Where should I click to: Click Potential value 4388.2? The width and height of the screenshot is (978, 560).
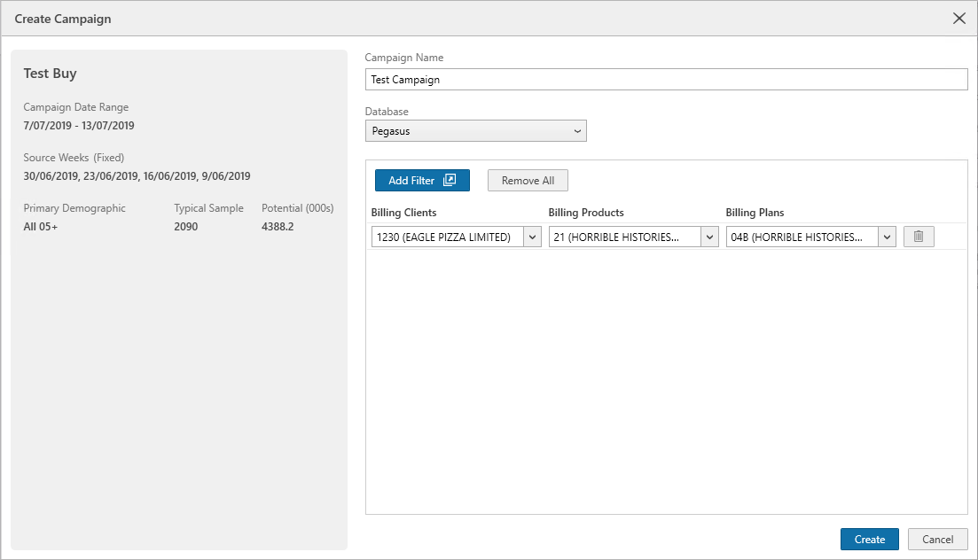(x=278, y=226)
